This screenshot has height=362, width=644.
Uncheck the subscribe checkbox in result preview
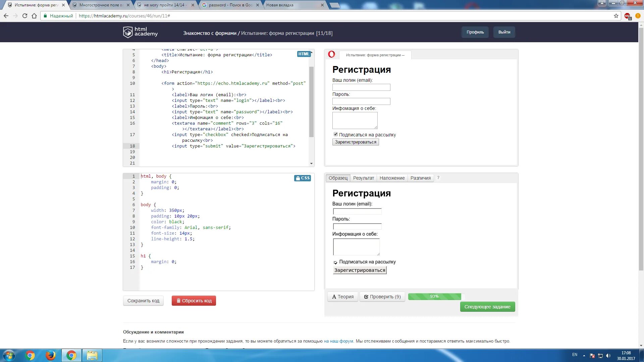pyautogui.click(x=336, y=134)
